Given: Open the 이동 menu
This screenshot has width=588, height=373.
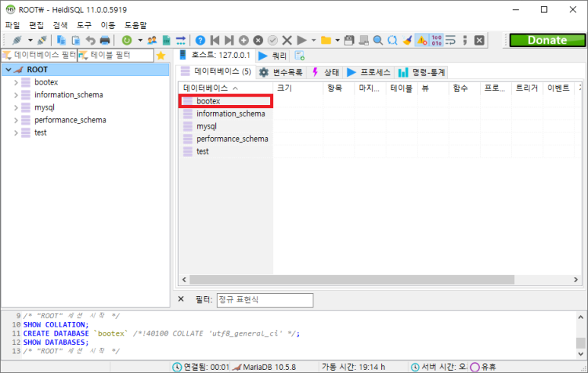Looking at the screenshot, I should click(108, 25).
